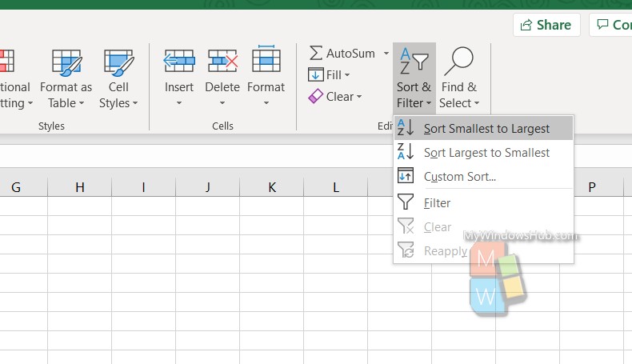Choose Sort Largest to Smallest
632x364 pixels.
coord(484,152)
